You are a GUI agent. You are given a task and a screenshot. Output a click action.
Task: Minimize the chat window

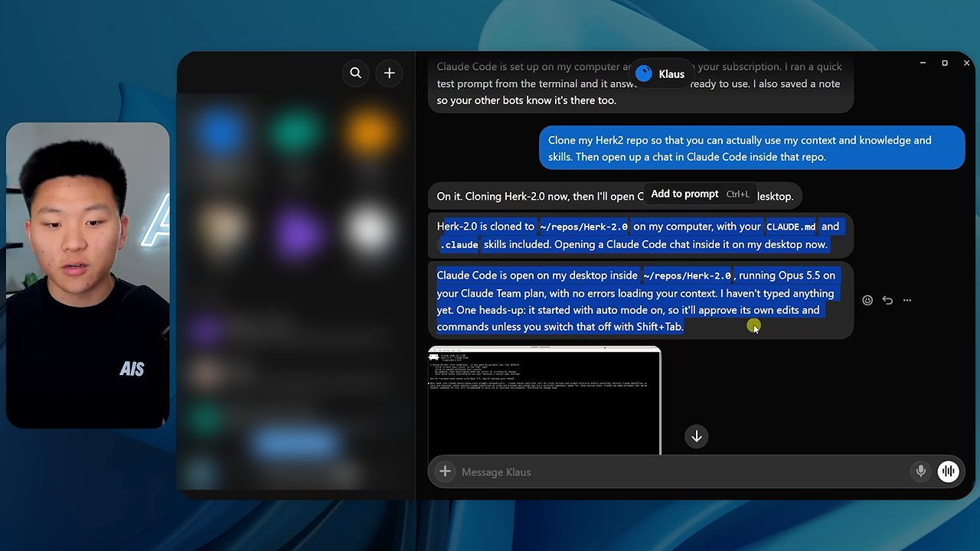coord(923,63)
